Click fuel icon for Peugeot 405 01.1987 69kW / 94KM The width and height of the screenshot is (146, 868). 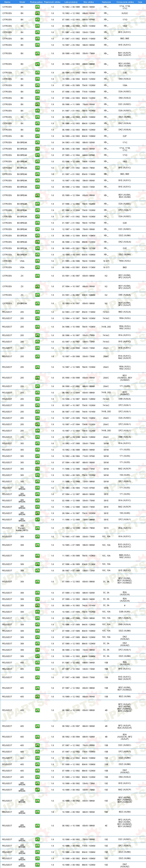(x=37, y=663)
